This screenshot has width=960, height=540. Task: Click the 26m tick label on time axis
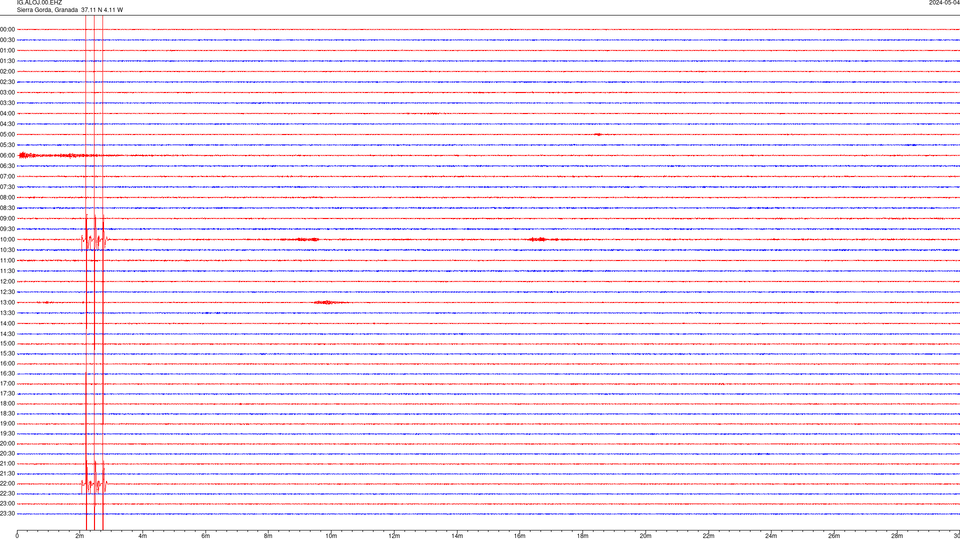[x=834, y=536]
